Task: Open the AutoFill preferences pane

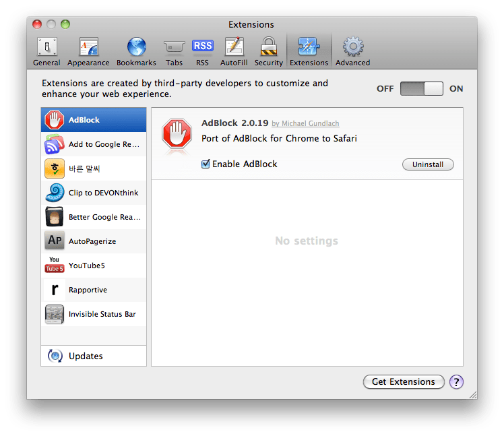Action: click(x=234, y=51)
